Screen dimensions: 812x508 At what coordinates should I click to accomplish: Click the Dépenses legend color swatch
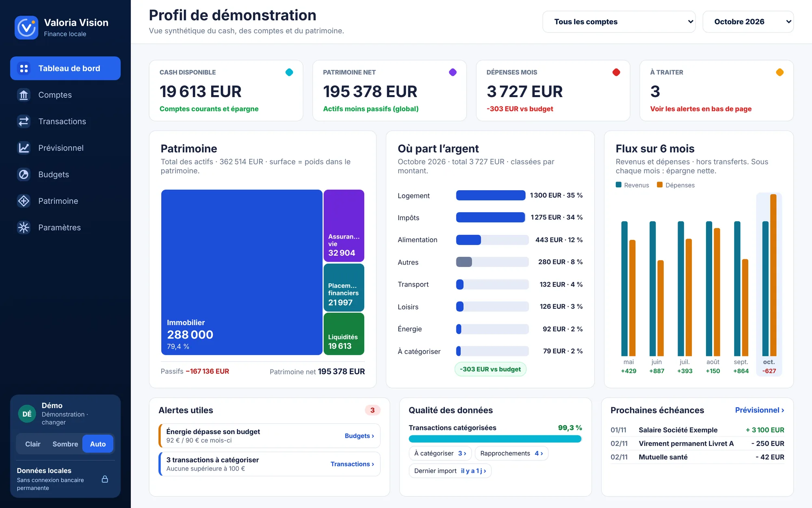coord(660,185)
